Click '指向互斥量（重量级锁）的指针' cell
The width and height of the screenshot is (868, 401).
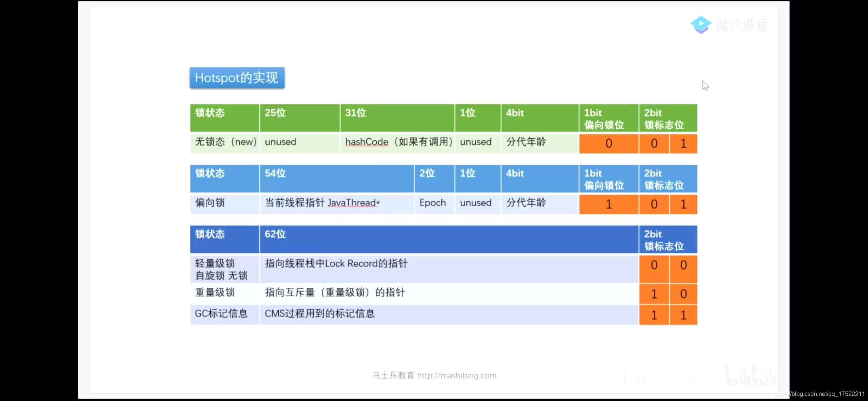(x=449, y=294)
